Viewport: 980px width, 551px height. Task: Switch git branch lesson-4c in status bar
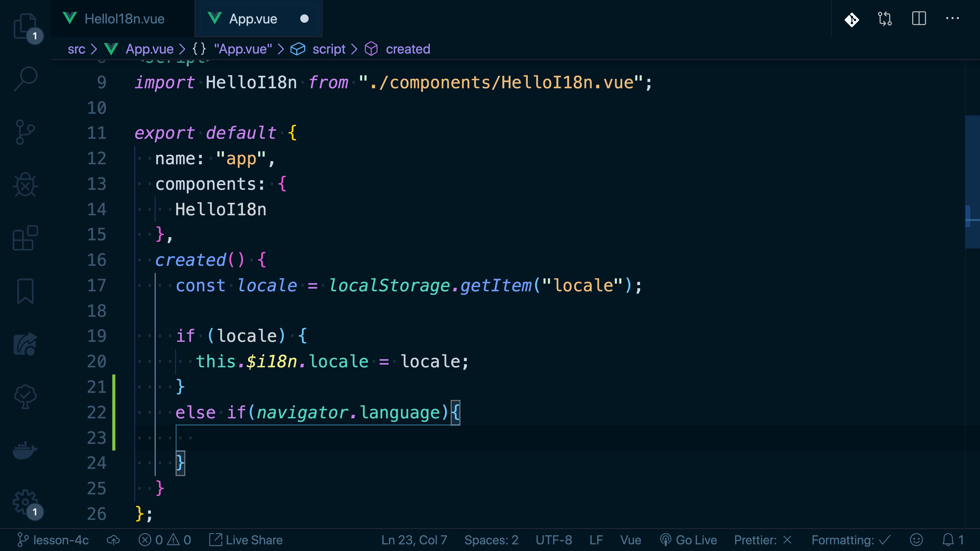[53, 540]
